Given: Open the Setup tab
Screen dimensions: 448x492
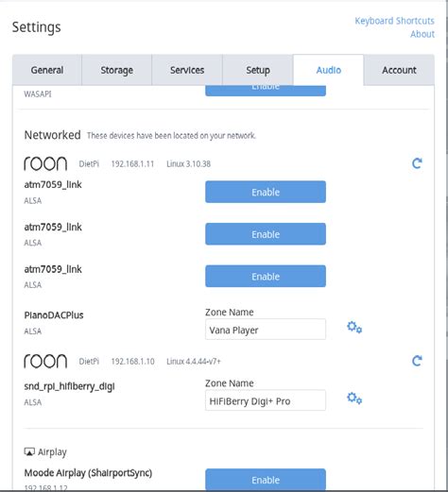Looking at the screenshot, I should (258, 70).
